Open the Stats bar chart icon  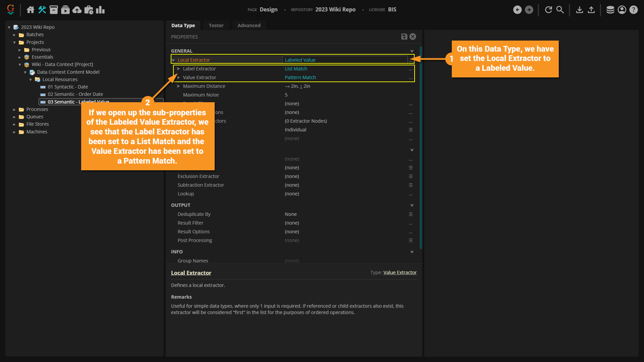[x=100, y=10]
